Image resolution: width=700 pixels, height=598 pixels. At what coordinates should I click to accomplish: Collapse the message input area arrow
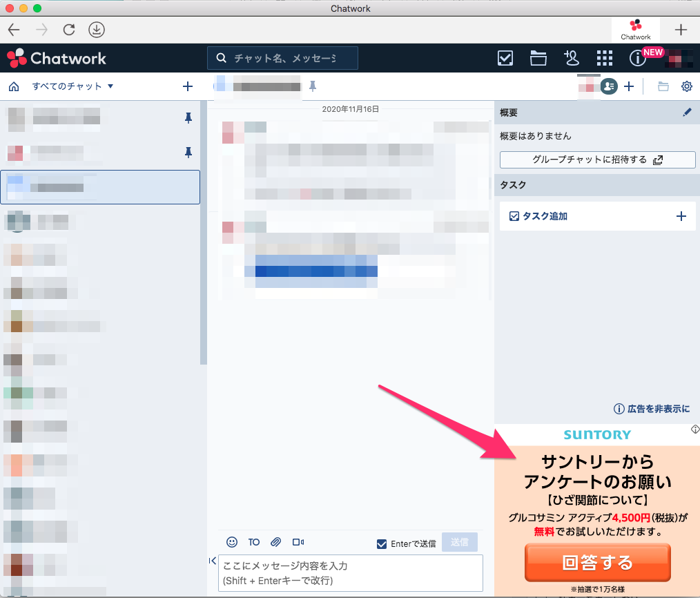click(x=213, y=561)
